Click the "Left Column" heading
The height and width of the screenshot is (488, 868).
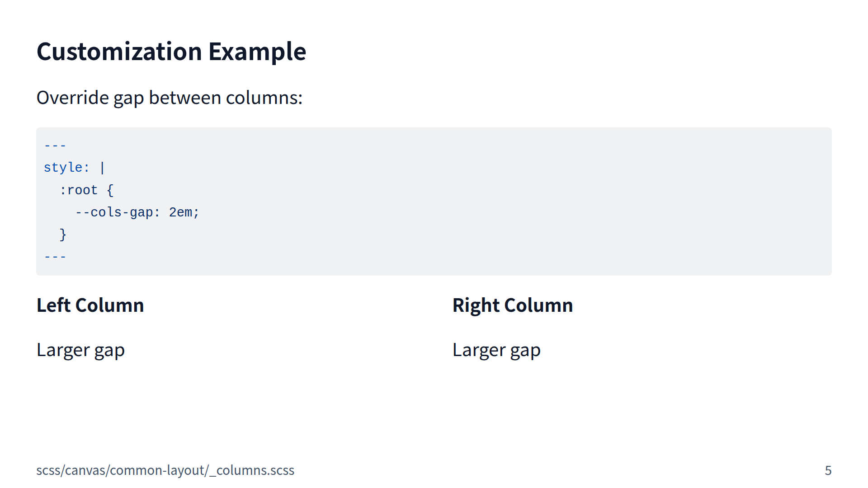[90, 305]
